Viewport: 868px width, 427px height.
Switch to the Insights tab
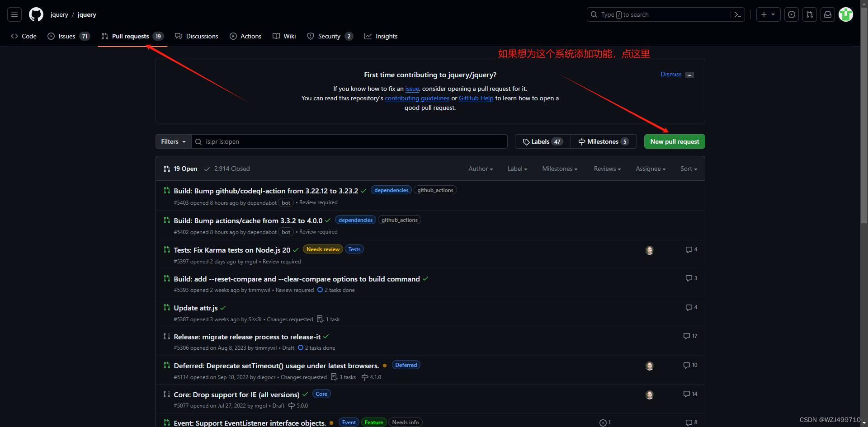[381, 36]
